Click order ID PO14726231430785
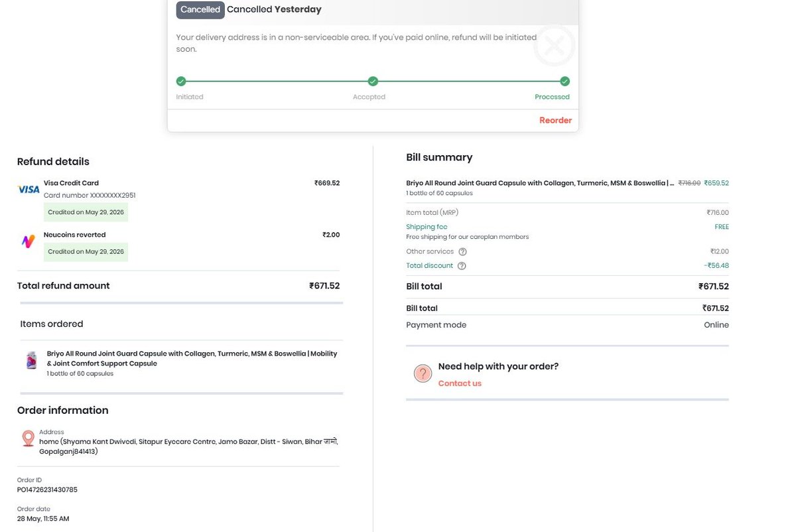 47,490
